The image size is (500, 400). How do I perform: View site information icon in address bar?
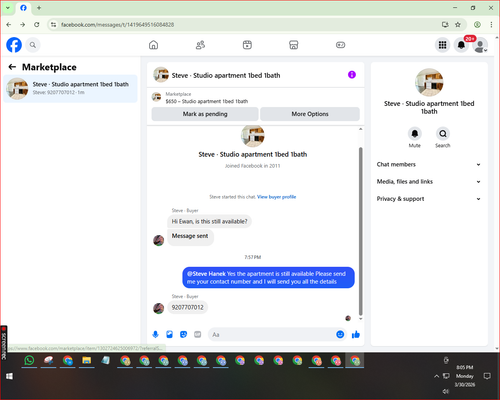pos(53,24)
